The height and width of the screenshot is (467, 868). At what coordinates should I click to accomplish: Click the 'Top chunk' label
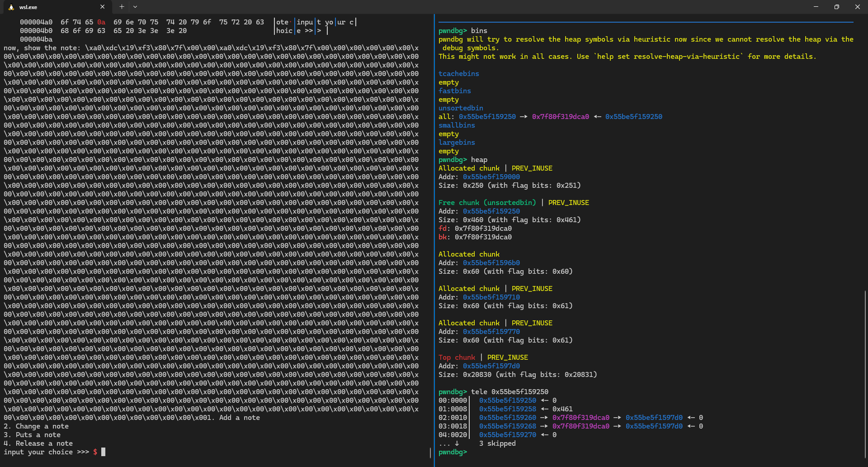pyautogui.click(x=457, y=357)
